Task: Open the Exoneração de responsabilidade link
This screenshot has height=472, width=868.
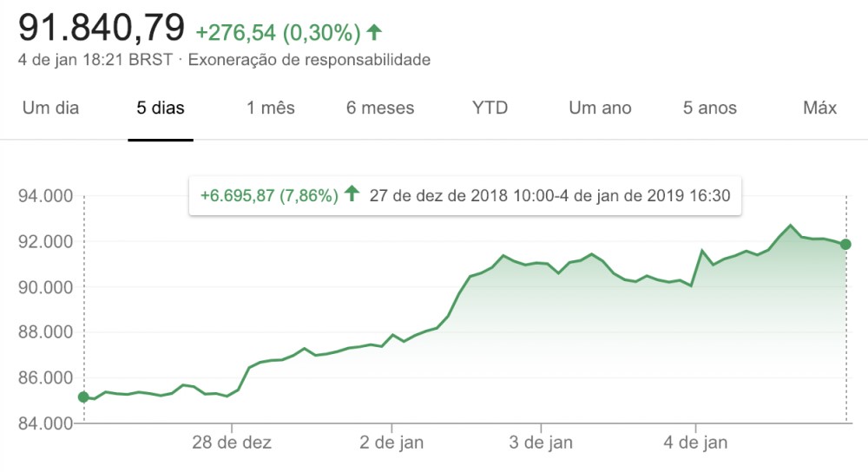Action: (x=309, y=60)
